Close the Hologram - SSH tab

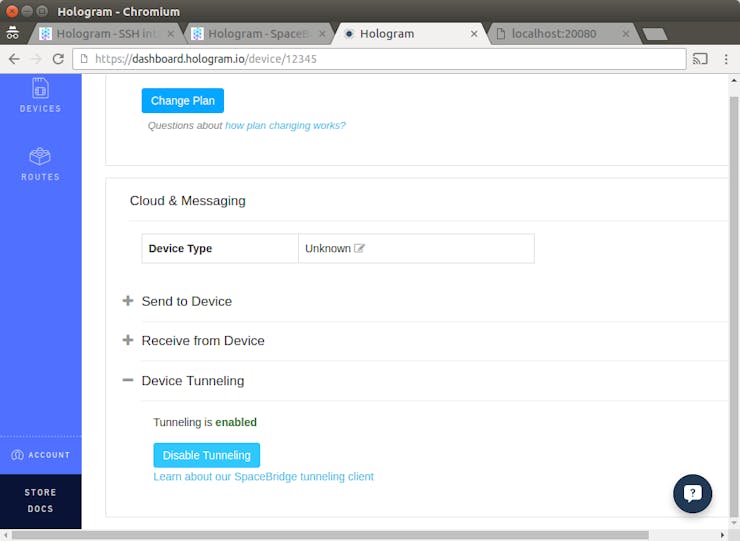click(x=171, y=34)
